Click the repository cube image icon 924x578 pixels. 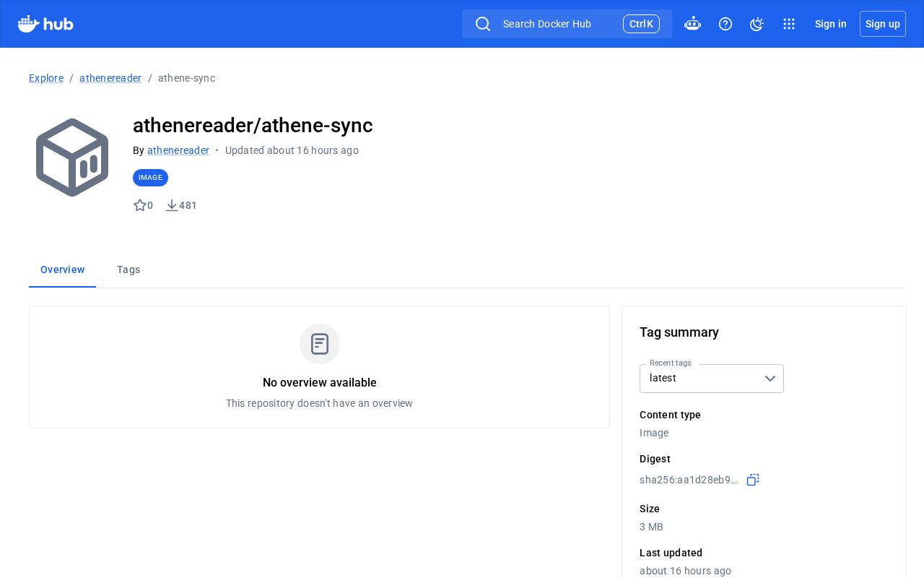pos(72,158)
